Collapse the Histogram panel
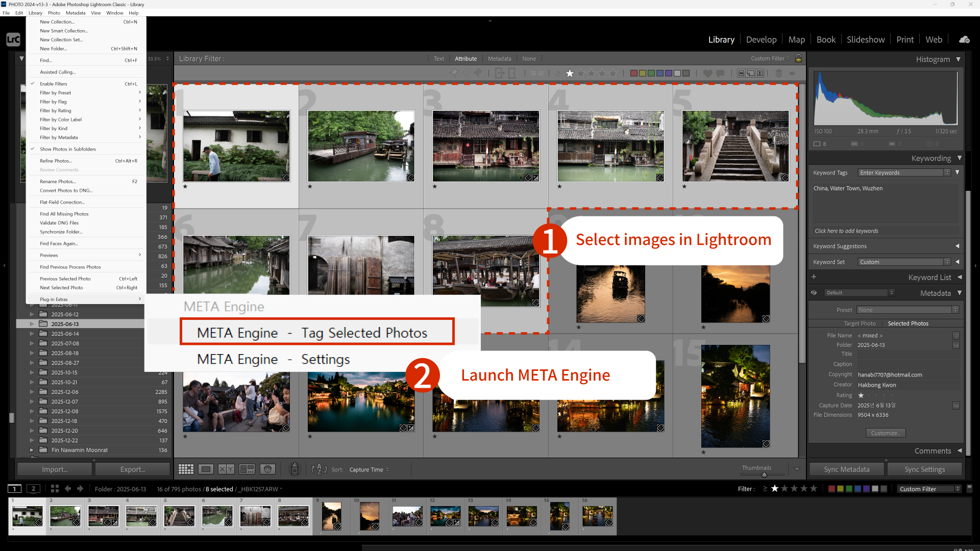This screenshot has height=551, width=980. point(958,59)
